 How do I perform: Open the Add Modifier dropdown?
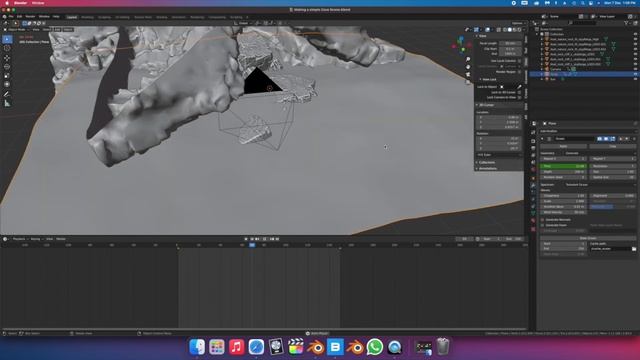tap(588, 131)
